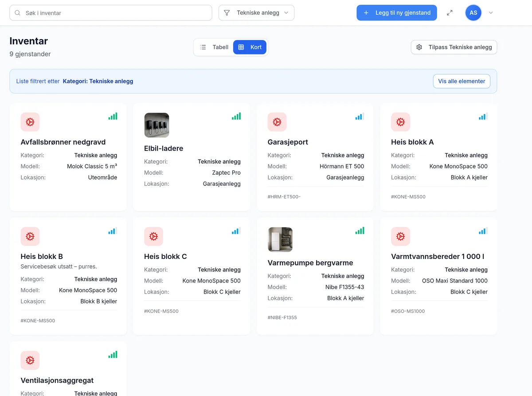The image size is (532, 396).
Task: Click the #OSO-MS1000 tag
Action: click(408, 311)
